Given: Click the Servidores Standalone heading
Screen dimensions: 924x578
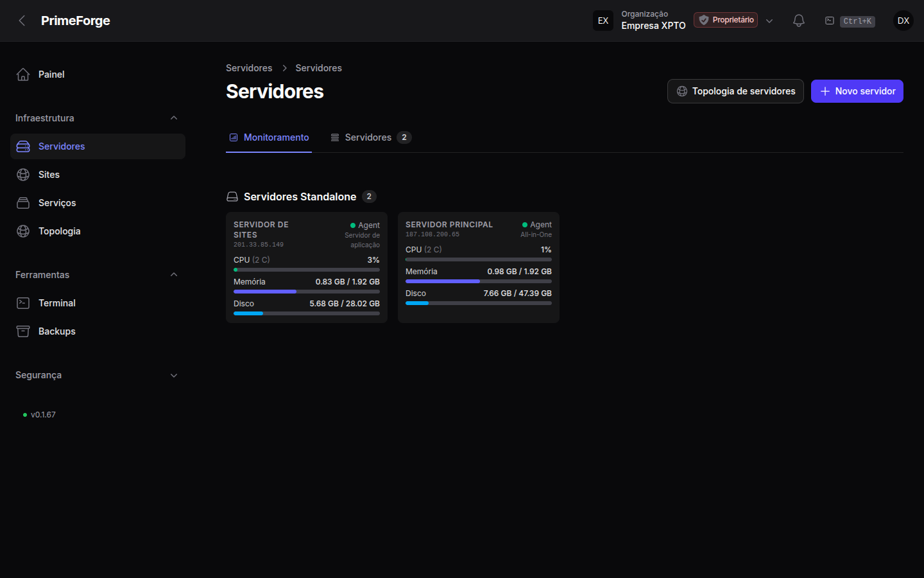Looking at the screenshot, I should point(300,197).
